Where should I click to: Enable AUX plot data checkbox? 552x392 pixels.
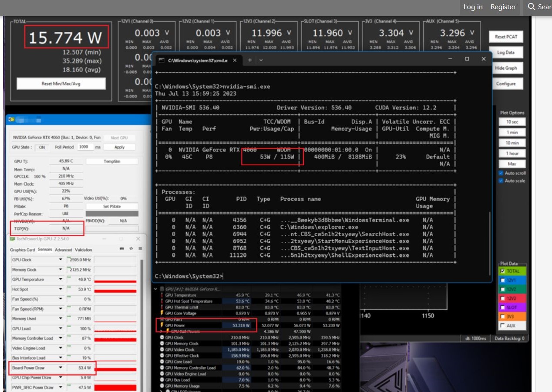pos(503,325)
